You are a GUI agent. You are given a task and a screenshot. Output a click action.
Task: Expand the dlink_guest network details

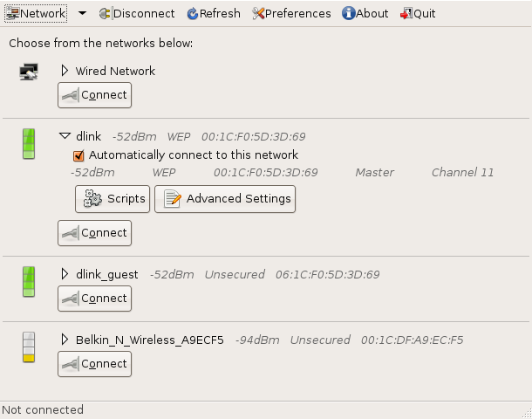coord(65,274)
